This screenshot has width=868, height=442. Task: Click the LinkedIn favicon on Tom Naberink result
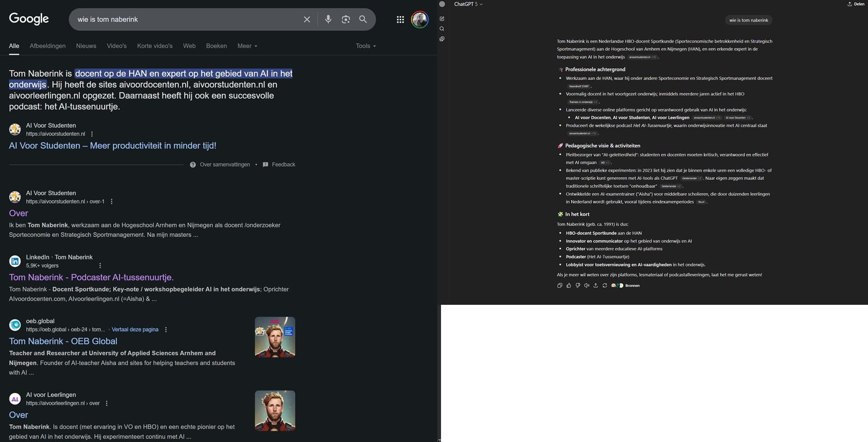15,261
